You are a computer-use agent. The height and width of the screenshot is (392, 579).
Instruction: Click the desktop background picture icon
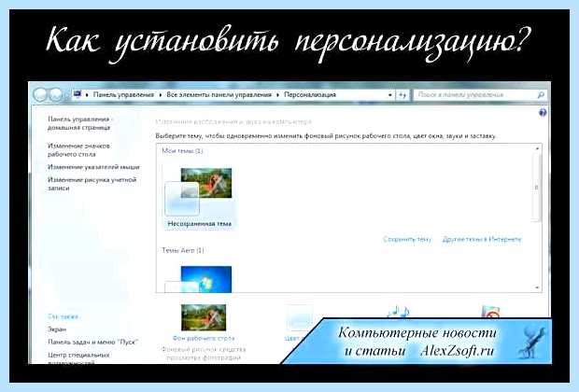tap(204, 317)
